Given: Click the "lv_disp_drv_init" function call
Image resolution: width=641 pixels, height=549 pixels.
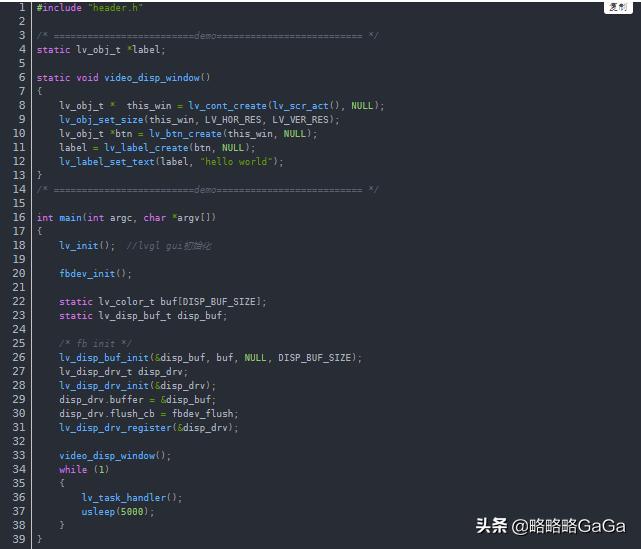Looking at the screenshot, I should pos(104,385).
